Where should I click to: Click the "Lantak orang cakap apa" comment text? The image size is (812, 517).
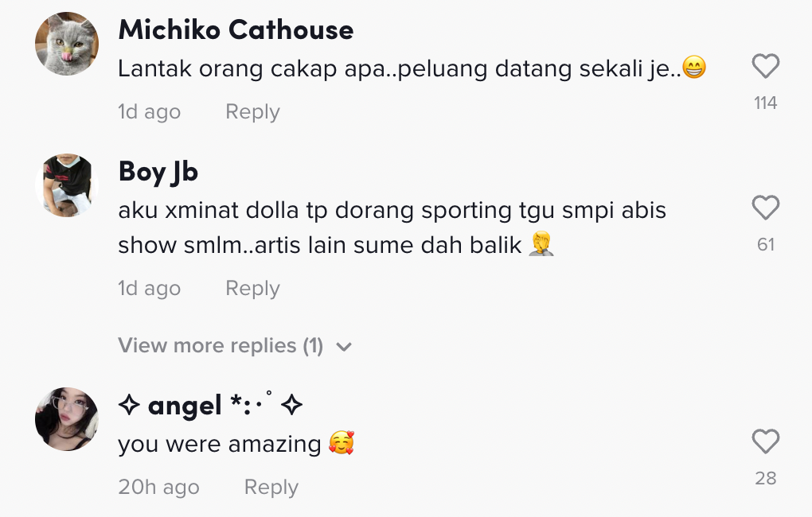[398, 69]
